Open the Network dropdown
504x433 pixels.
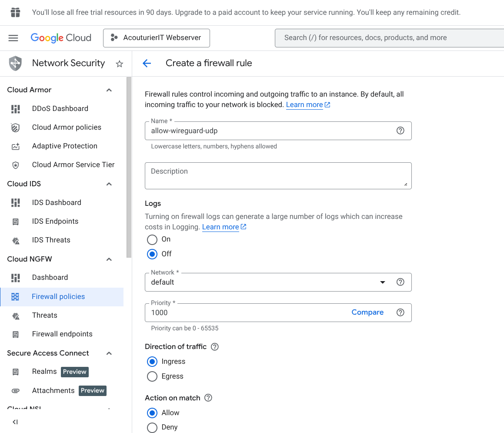click(382, 282)
